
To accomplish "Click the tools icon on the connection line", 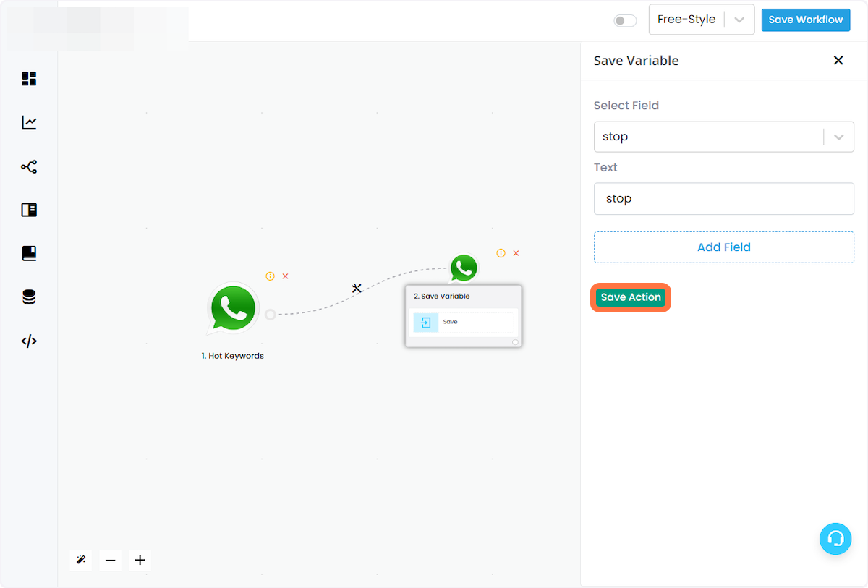I will click(357, 288).
